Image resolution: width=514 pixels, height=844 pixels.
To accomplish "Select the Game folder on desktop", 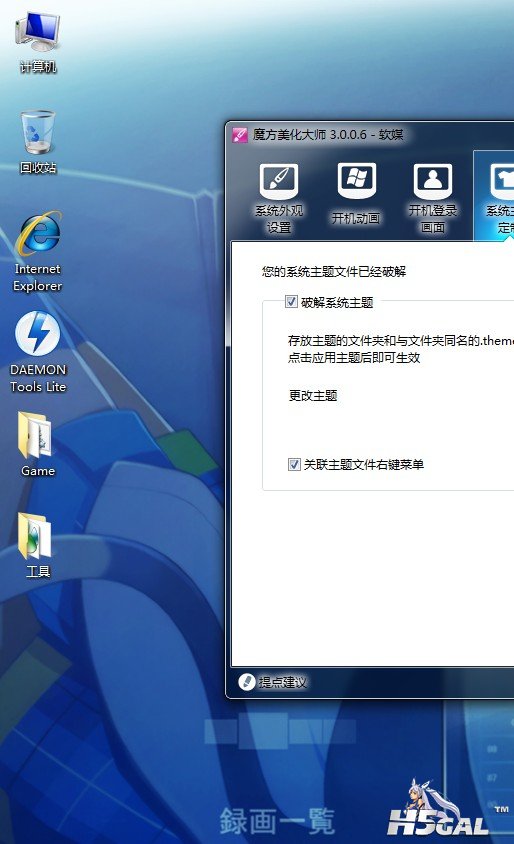I will [38, 444].
